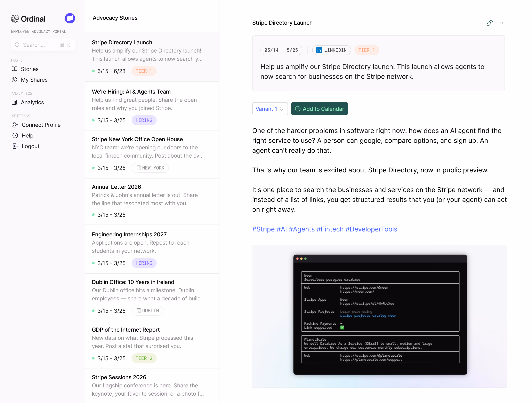Image resolution: width=532 pixels, height=403 pixels.
Task: Open Dublin Office: 10 Years in Ireland story
Action: pyautogui.click(x=152, y=297)
